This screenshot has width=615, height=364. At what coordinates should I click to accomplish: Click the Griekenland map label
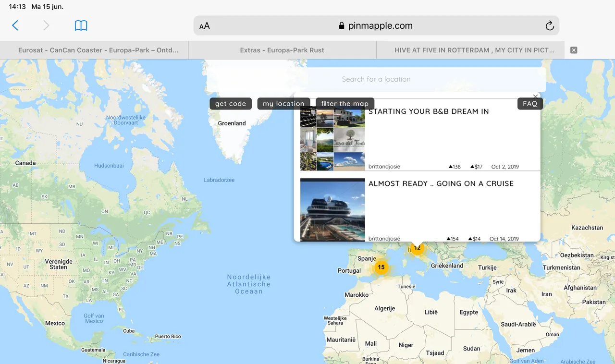[x=447, y=266]
